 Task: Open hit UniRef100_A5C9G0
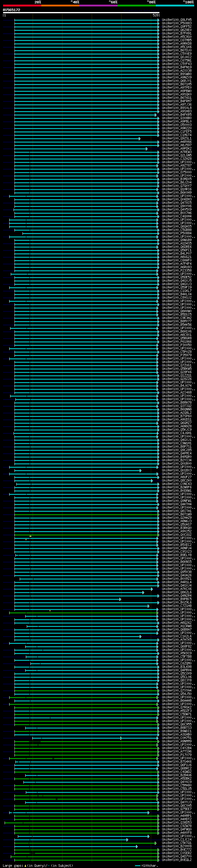pyautogui.click(x=177, y=37)
